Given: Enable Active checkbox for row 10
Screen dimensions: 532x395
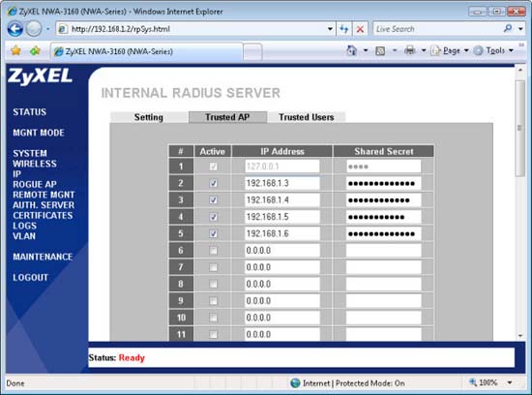Looking at the screenshot, I should pos(213,318).
